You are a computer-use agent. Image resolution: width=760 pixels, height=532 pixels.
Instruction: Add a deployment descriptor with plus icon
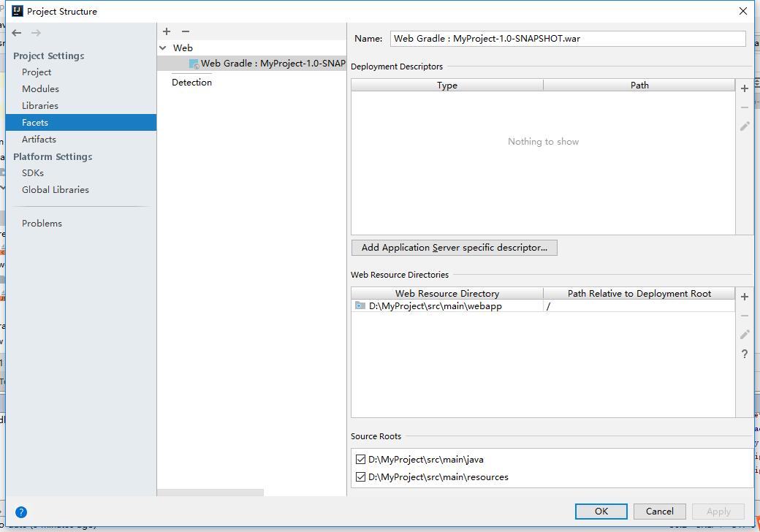click(745, 88)
